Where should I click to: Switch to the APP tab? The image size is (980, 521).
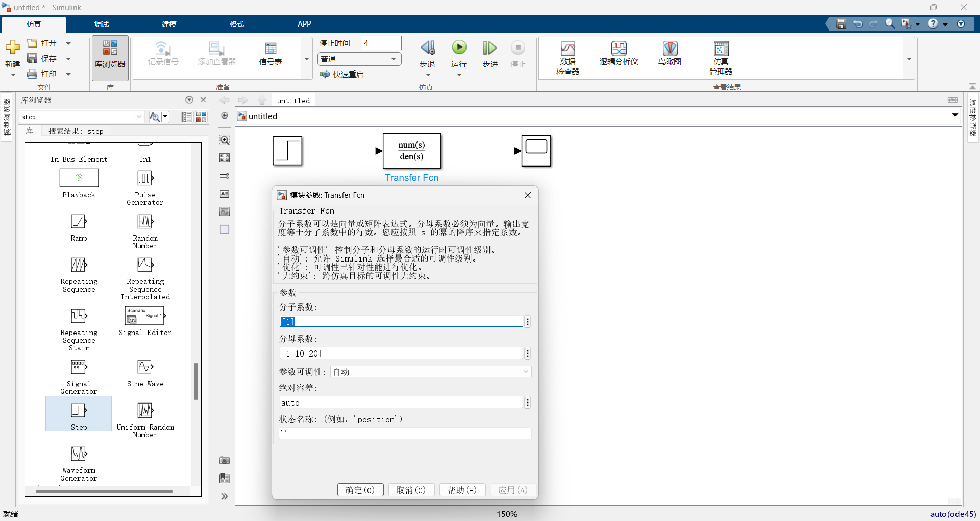pos(304,24)
